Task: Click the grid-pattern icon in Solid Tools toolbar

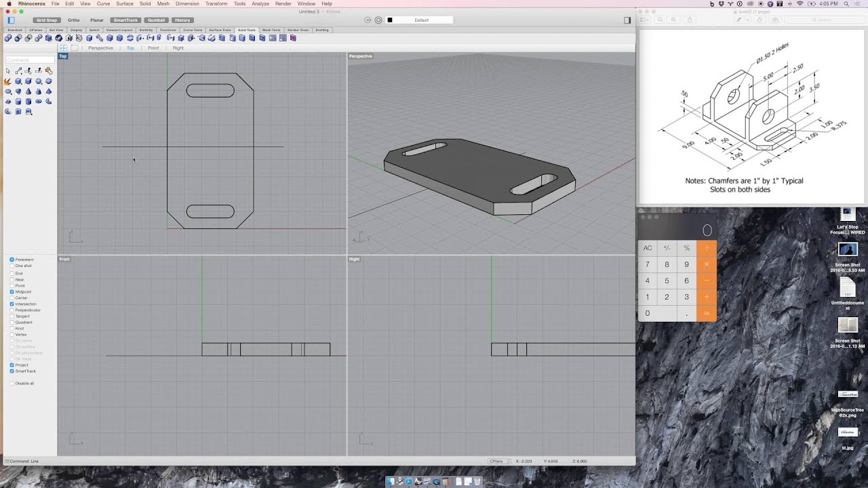Action: click(283, 38)
